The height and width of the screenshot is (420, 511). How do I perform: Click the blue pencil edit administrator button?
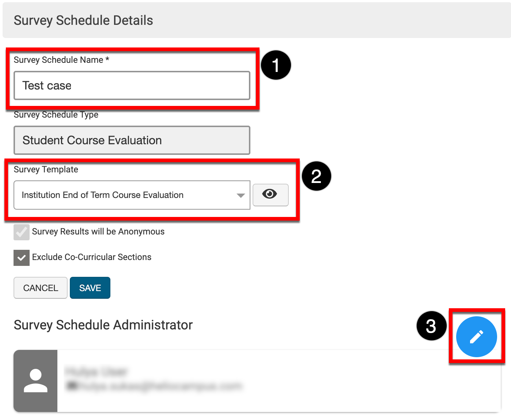(x=476, y=336)
